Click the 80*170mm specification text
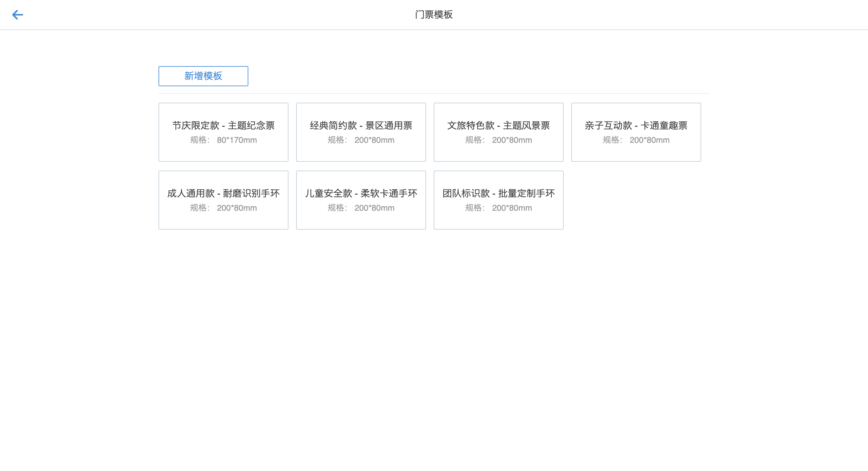Image resolution: width=868 pixels, height=471 pixels. [x=236, y=140]
